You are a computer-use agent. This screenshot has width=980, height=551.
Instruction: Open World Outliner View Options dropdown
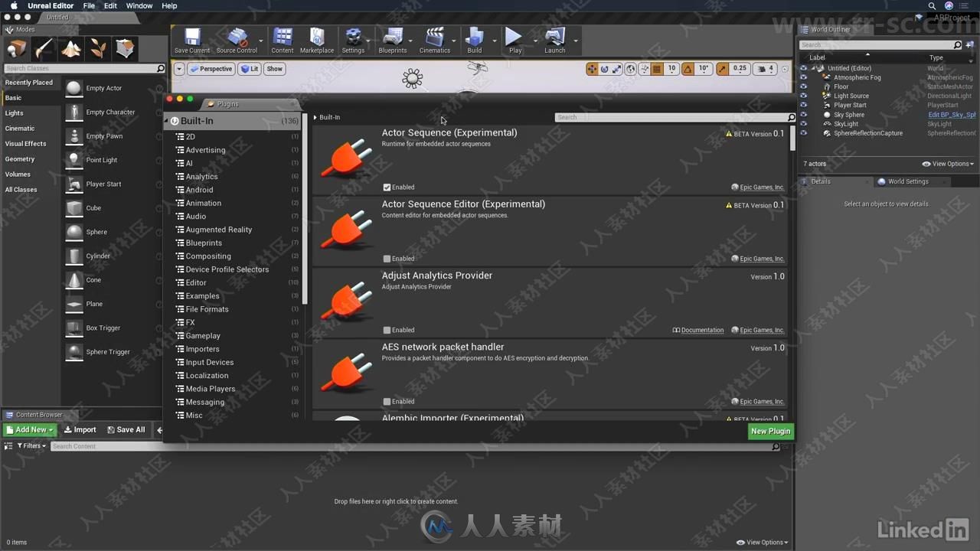click(948, 164)
